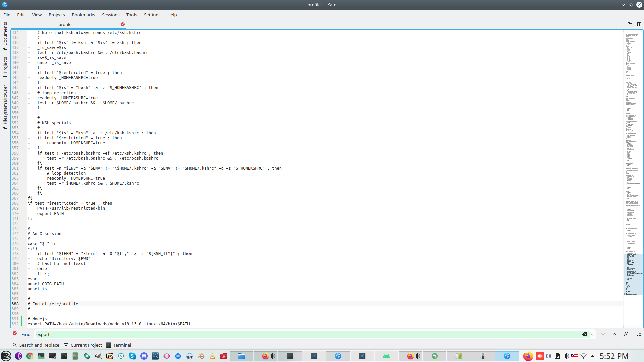The width and height of the screenshot is (644, 362).
Task: Jump to next search match
Action: coord(603,334)
